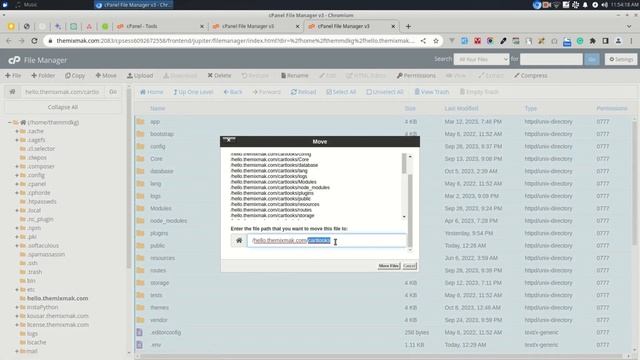
Task: Create new File from toolbar
Action: [x=13, y=76]
